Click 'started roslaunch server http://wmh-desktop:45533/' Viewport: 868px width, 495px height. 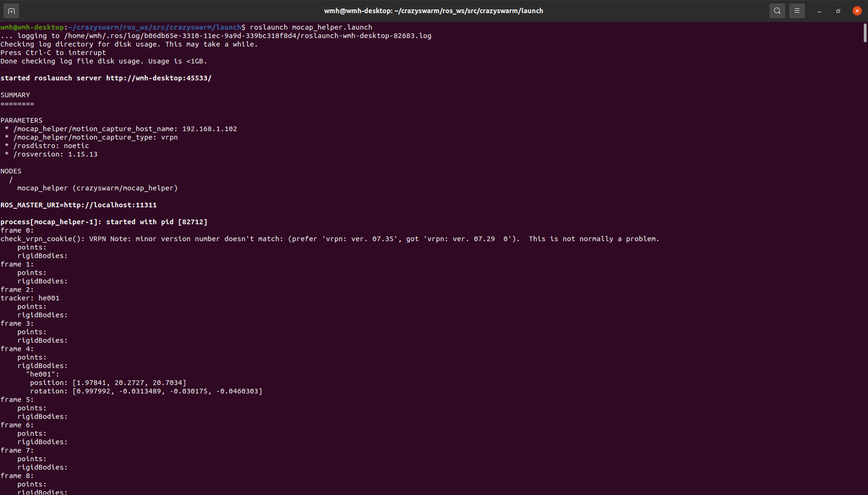(x=106, y=78)
